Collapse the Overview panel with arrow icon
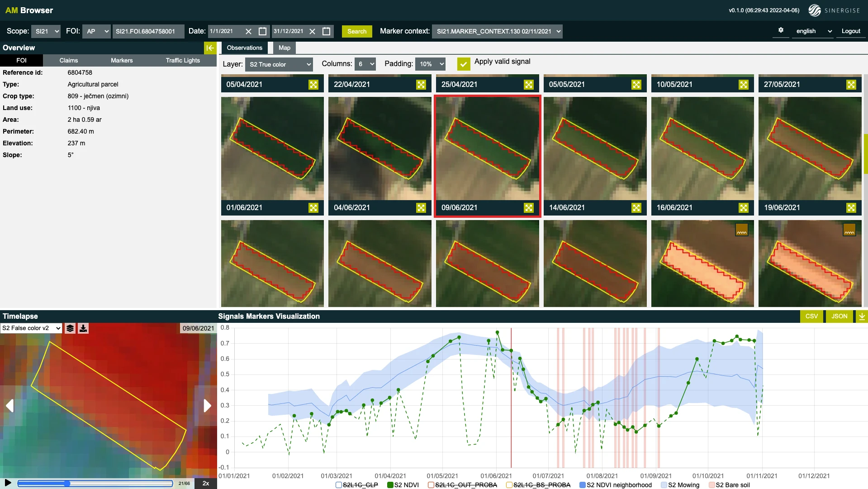Image resolution: width=868 pixels, height=489 pixels. pyautogui.click(x=210, y=48)
